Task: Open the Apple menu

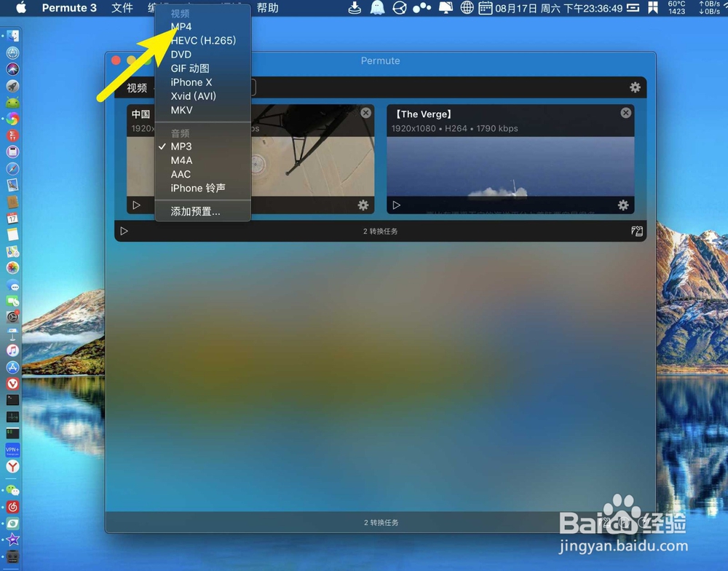Action: (21, 7)
